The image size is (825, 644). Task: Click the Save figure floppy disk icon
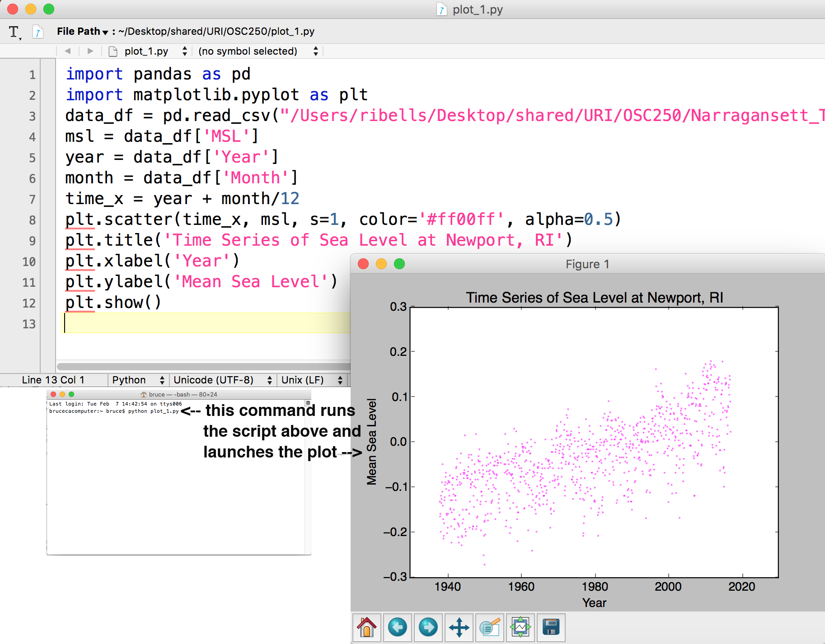pyautogui.click(x=551, y=627)
